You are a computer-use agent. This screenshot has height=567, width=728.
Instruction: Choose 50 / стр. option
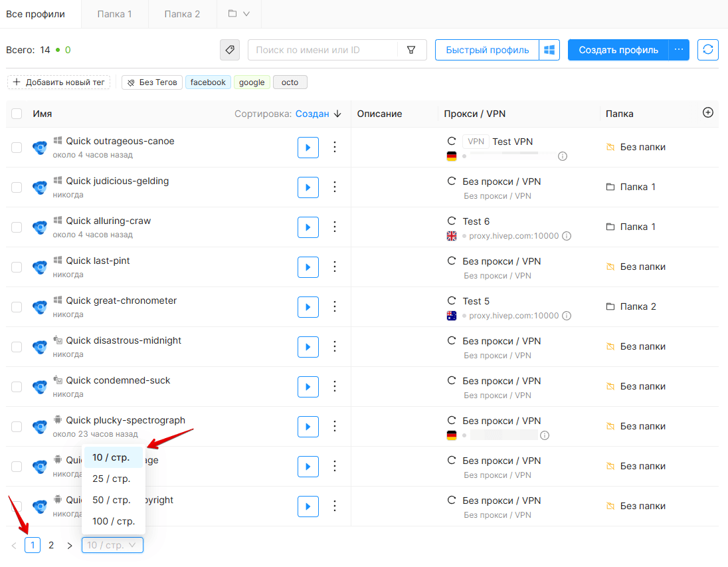coord(114,500)
